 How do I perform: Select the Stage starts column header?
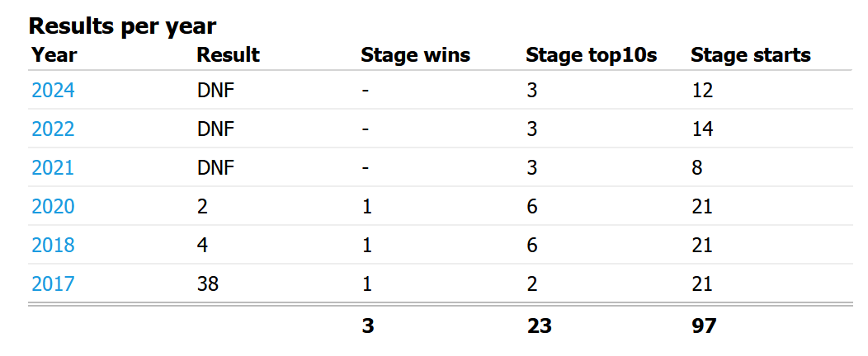tap(751, 55)
